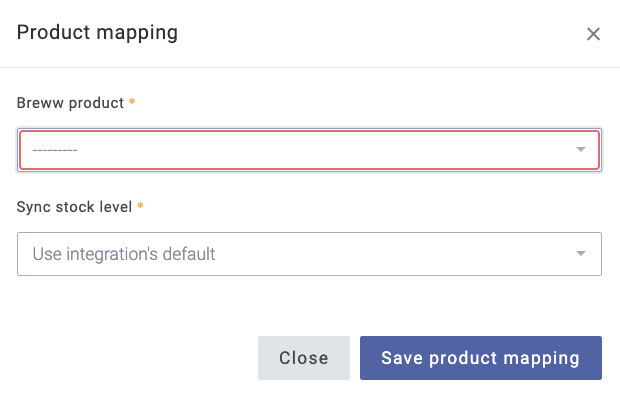The image size is (620, 397).
Task: Open the Breww product dropdown
Action: [309, 150]
